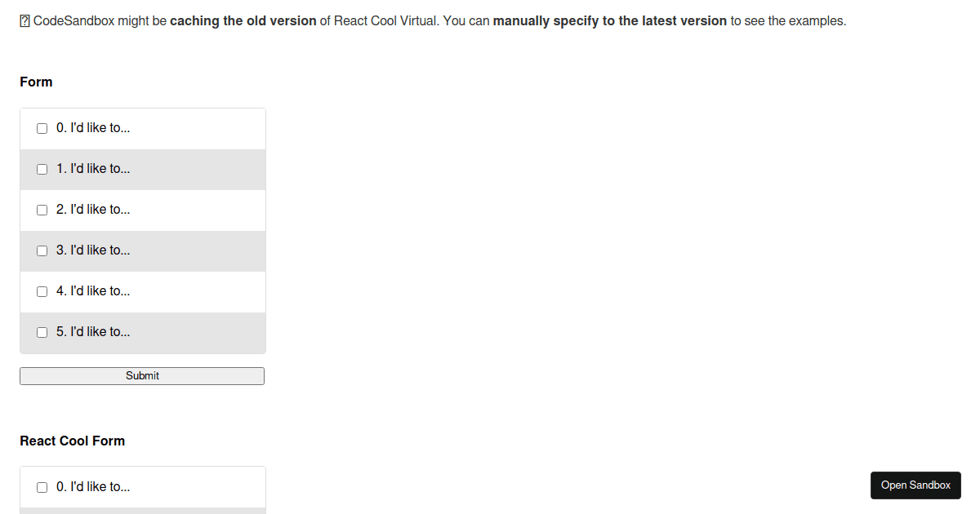Click the "React Cool Form" section heading
980x514 pixels.
(72, 441)
